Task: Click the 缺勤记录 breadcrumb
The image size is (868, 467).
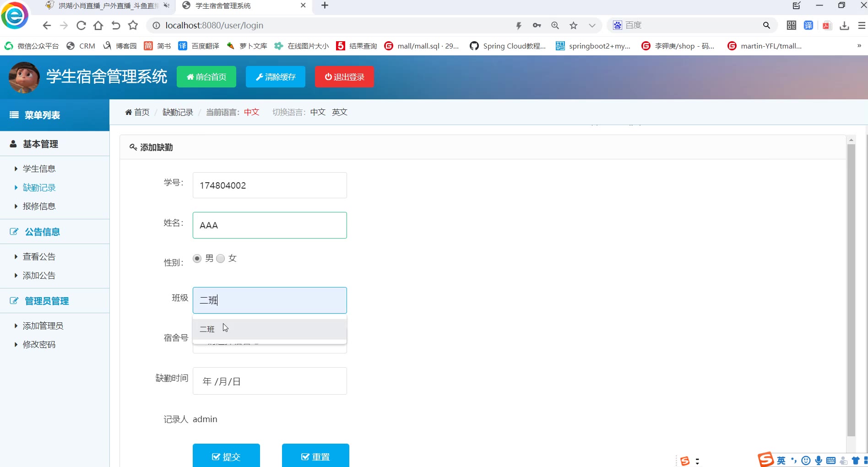Action: pos(178,112)
